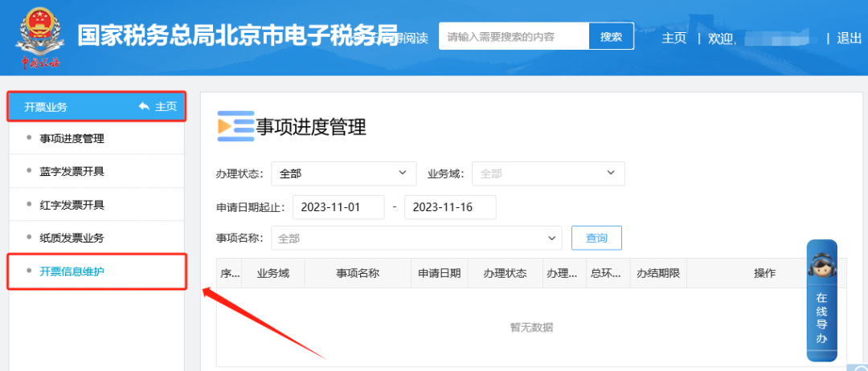The width and height of the screenshot is (868, 371).
Task: Click the 事项名称 column header
Action: pyautogui.click(x=358, y=273)
